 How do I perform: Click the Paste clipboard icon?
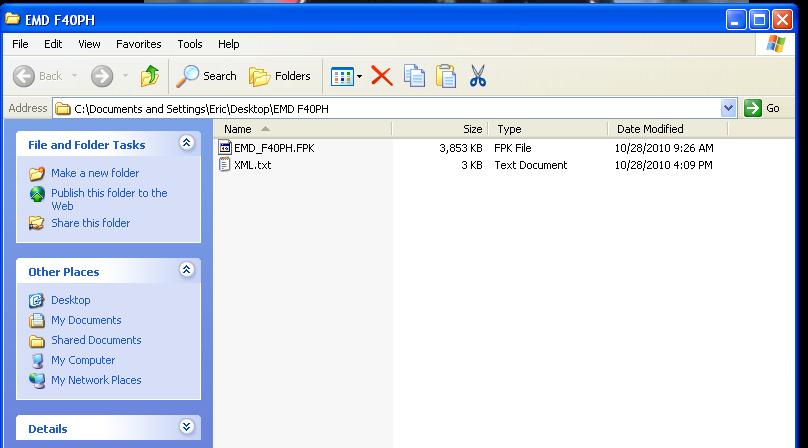coord(446,76)
